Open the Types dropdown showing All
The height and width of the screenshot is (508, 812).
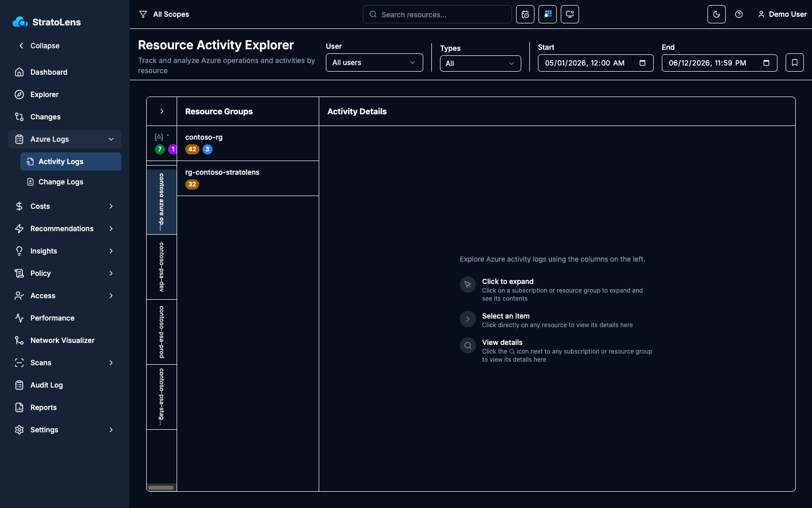coord(481,63)
